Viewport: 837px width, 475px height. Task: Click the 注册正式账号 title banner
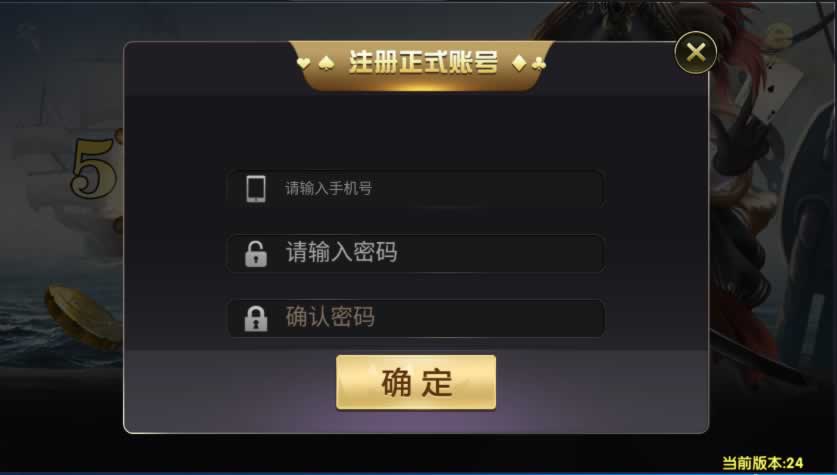tap(422, 64)
